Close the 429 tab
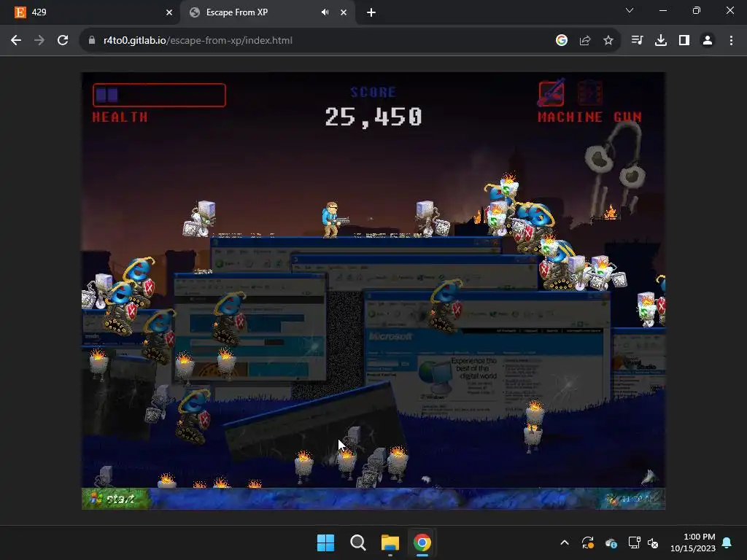 tap(169, 12)
